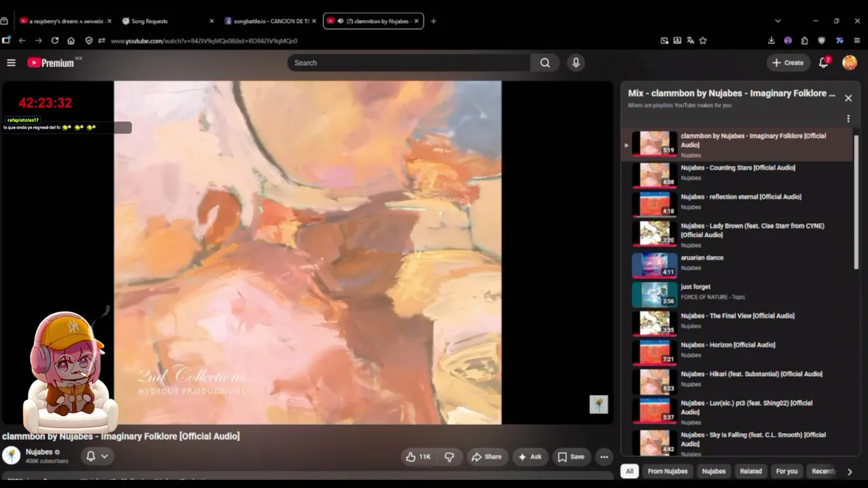The width and height of the screenshot is (868, 488).
Task: Open the site permissions icon beside the URL
Action: click(102, 41)
